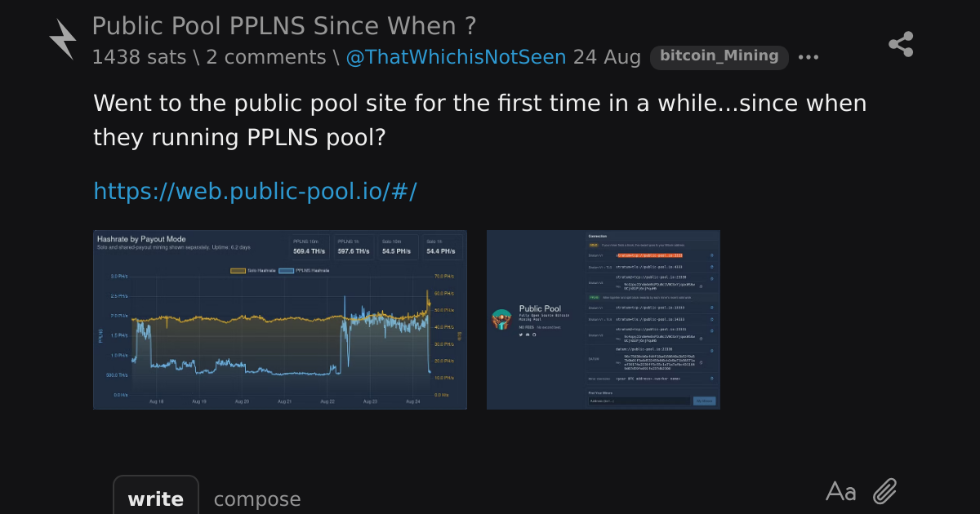Viewport: 980px width, 514px height.
Task: Click the Public Pool logo in the screenshot
Action: 501,319
